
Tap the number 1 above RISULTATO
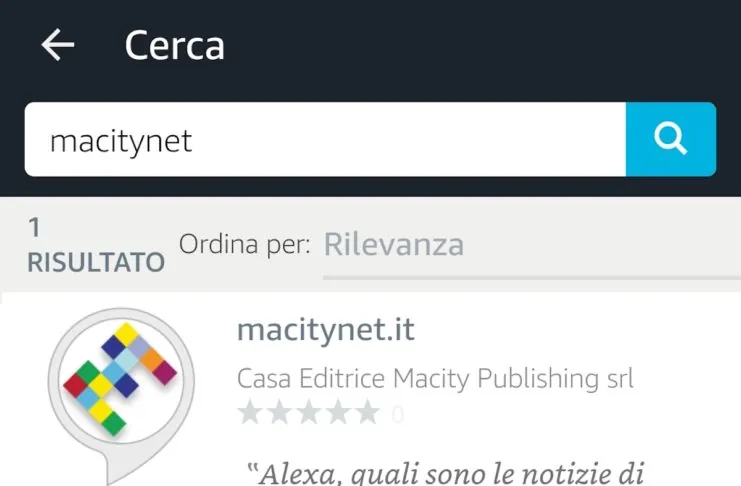point(35,228)
